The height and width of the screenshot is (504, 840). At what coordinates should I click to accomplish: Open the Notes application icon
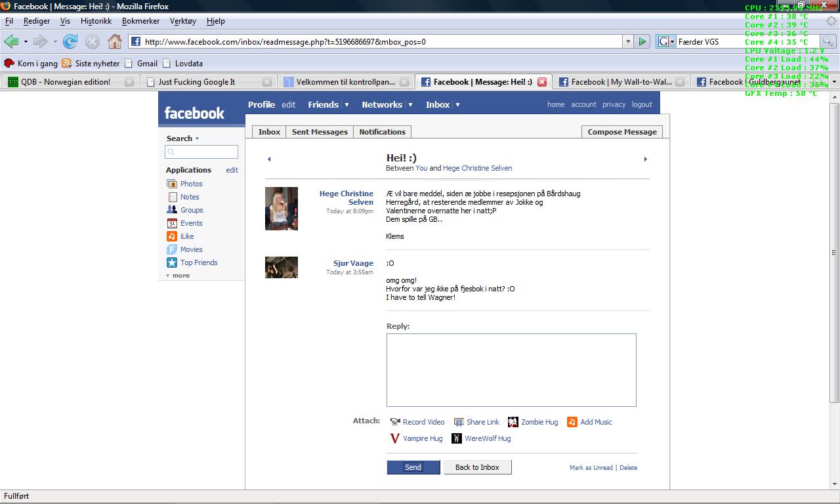(172, 197)
